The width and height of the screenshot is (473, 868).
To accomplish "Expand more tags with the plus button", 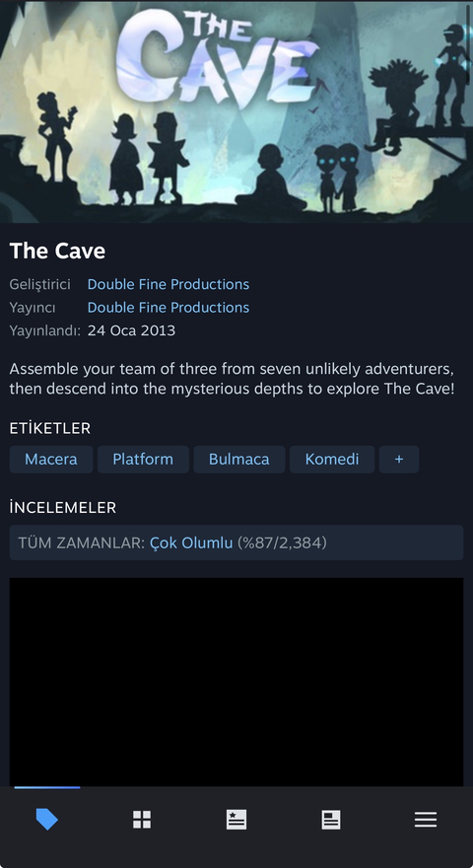I will (x=399, y=460).
